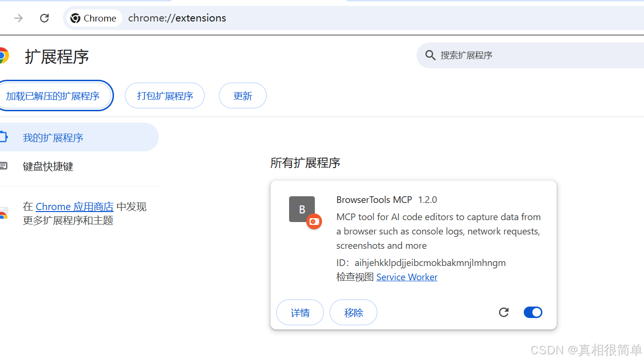Open the Service Worker inspect link
Screen dimensions: 644x361
pos(407,277)
